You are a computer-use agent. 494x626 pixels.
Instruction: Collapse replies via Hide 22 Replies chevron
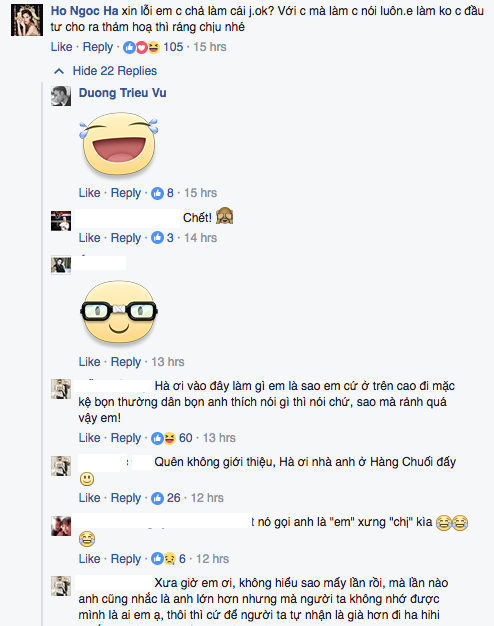tap(59, 71)
